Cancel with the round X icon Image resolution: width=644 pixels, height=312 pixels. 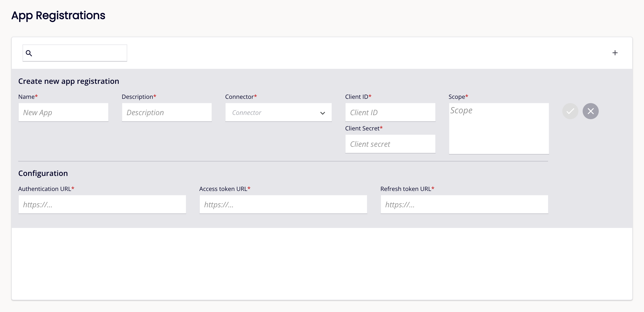point(590,111)
